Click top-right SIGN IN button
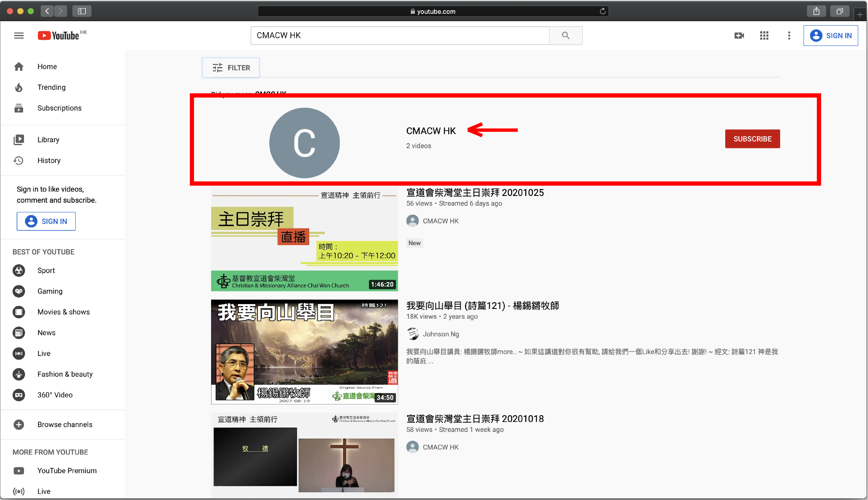Viewport: 868px width, 500px height. click(x=831, y=36)
